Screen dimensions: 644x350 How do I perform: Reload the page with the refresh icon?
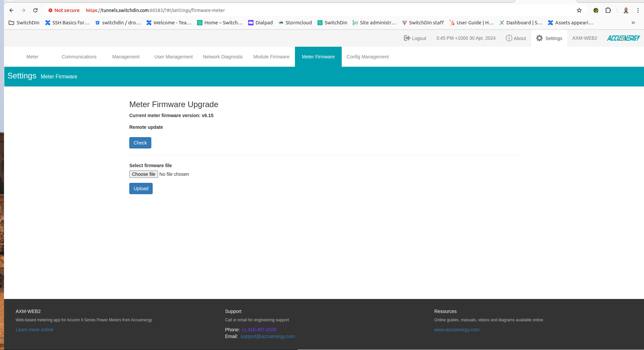click(x=35, y=10)
